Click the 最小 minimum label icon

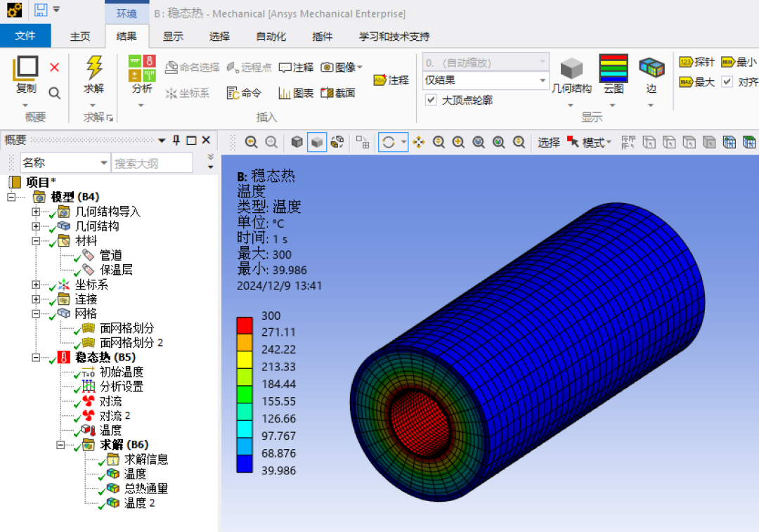tap(728, 62)
